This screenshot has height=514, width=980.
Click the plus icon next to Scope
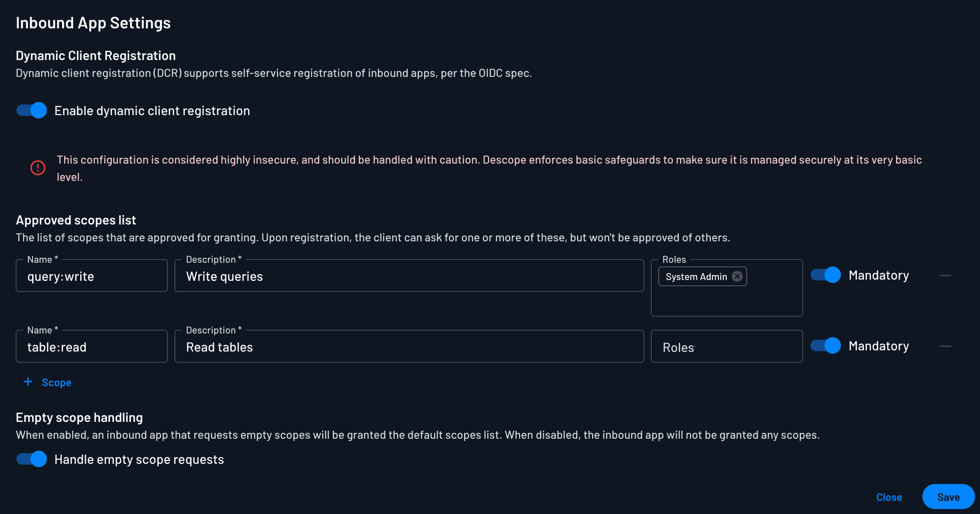(28, 382)
